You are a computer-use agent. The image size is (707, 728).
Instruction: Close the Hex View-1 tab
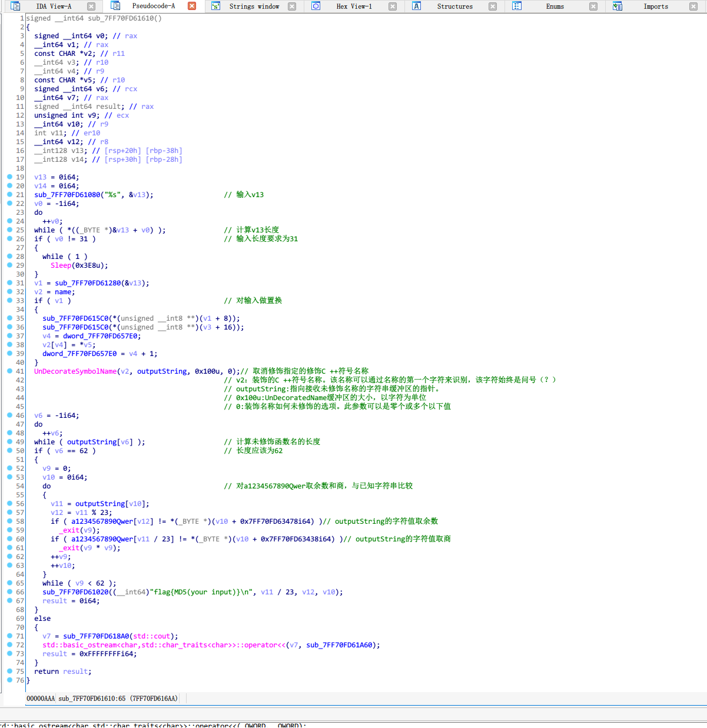393,6
